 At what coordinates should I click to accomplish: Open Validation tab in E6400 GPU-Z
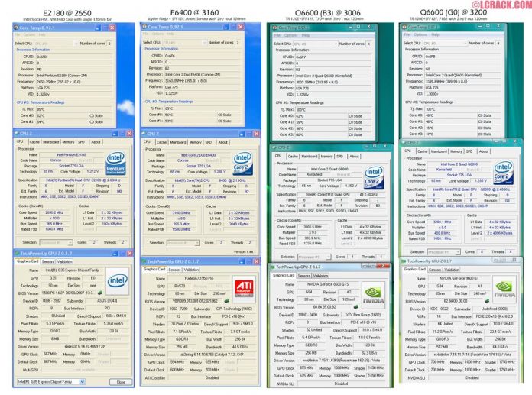pos(191,270)
